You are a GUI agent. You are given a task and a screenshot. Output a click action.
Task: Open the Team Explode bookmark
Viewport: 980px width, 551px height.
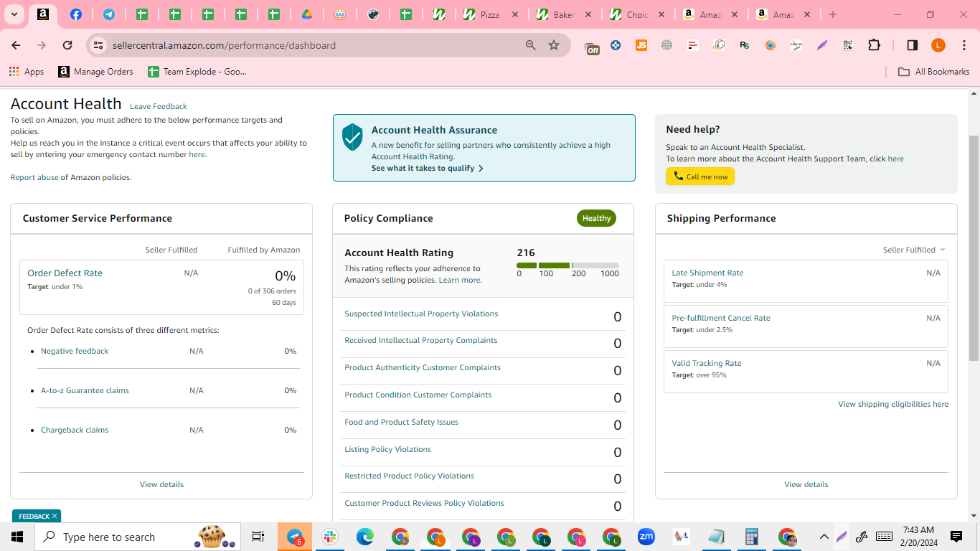coord(197,72)
